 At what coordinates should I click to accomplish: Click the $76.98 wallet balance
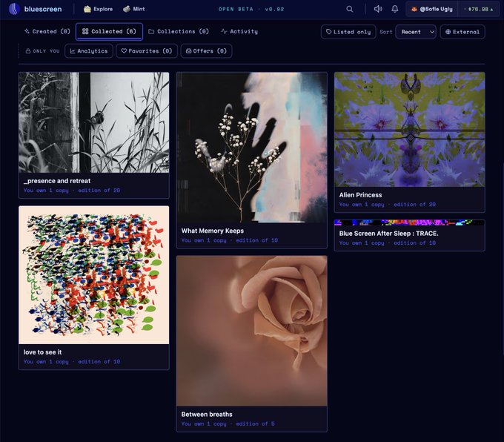[479, 9]
